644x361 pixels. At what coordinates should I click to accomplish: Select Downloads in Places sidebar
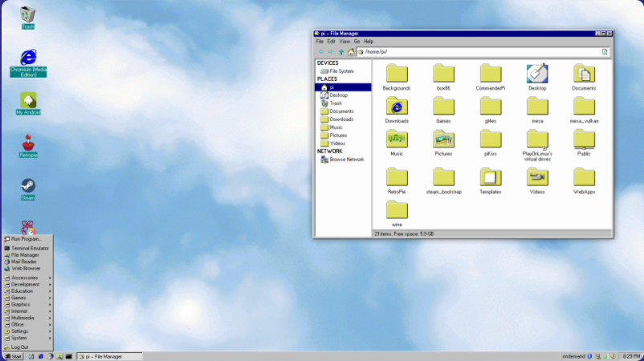tap(343, 120)
